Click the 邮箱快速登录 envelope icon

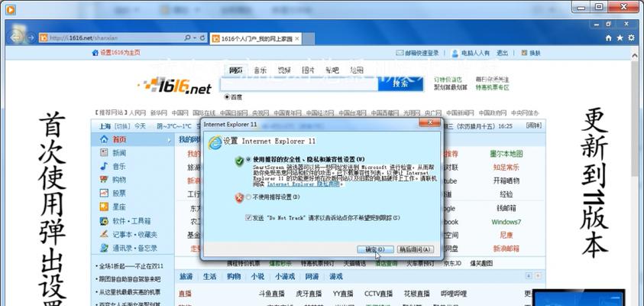click(x=400, y=53)
